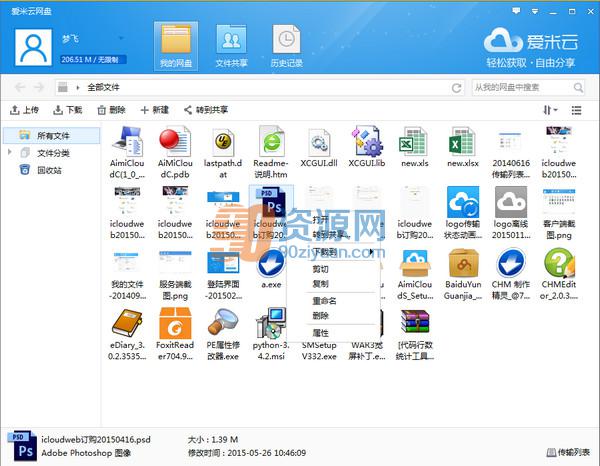
Task: Click the 删除 toolbar button
Action: 111,110
